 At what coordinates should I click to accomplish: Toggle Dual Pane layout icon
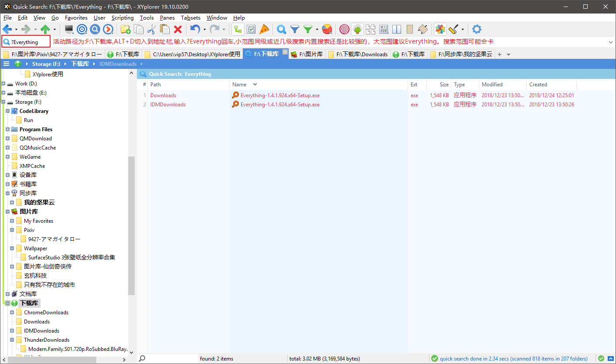click(x=397, y=29)
